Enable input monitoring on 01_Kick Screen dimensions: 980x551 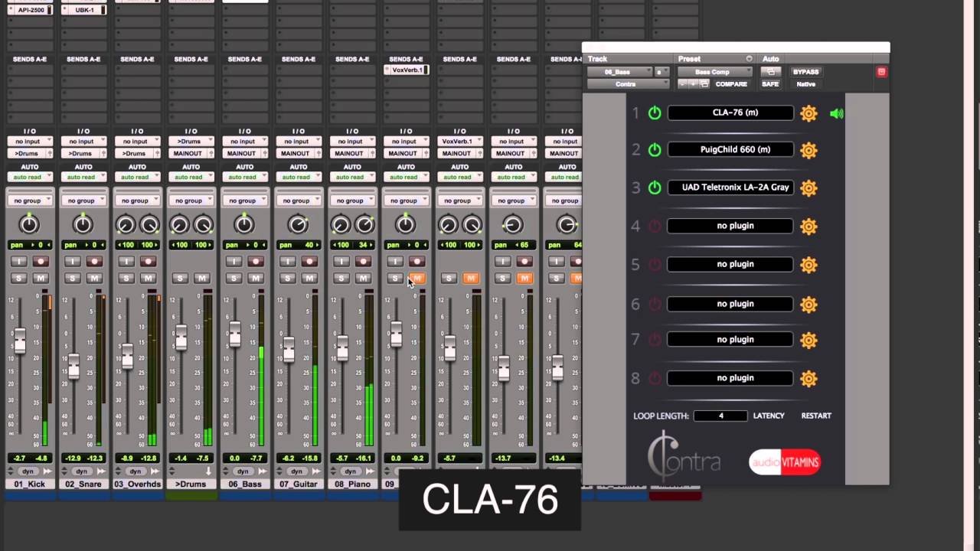pyautogui.click(x=19, y=262)
